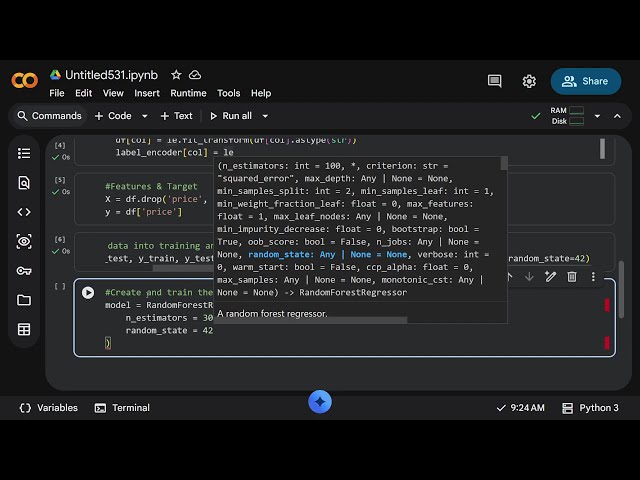Click the y = df['price'] code line

pos(143,212)
